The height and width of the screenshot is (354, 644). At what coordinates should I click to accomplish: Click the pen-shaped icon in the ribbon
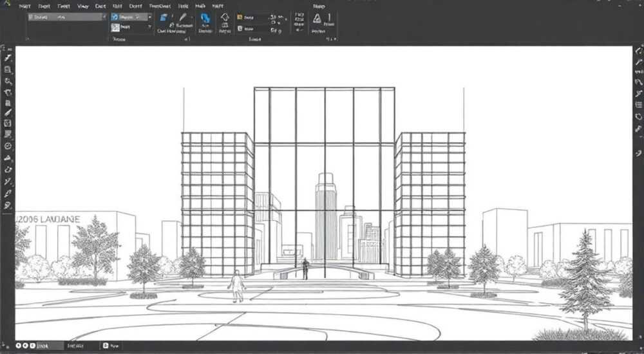point(183,17)
